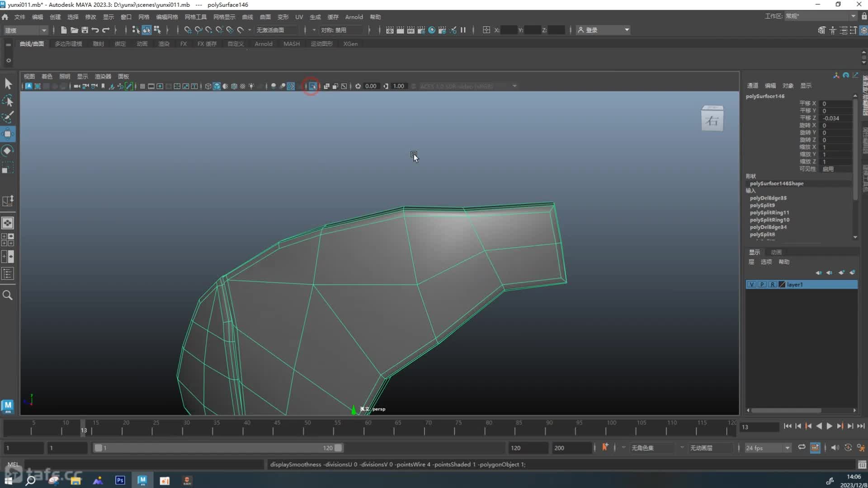Open the viewport Shading menu (着色)
The width and height of the screenshot is (868, 488).
(x=47, y=76)
